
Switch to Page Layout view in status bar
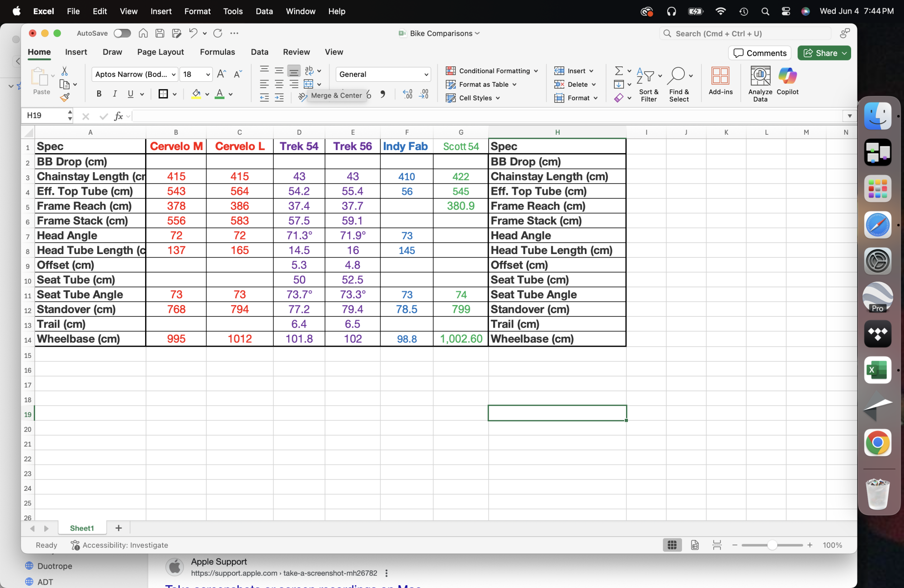point(695,545)
